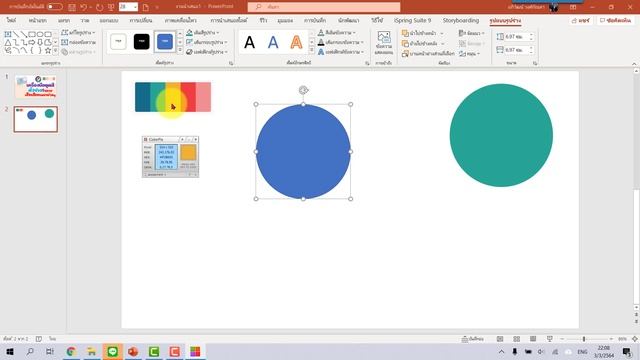640x360 pixels.
Task: Collapse the ribbon with the chevron
Action: pos(634,64)
